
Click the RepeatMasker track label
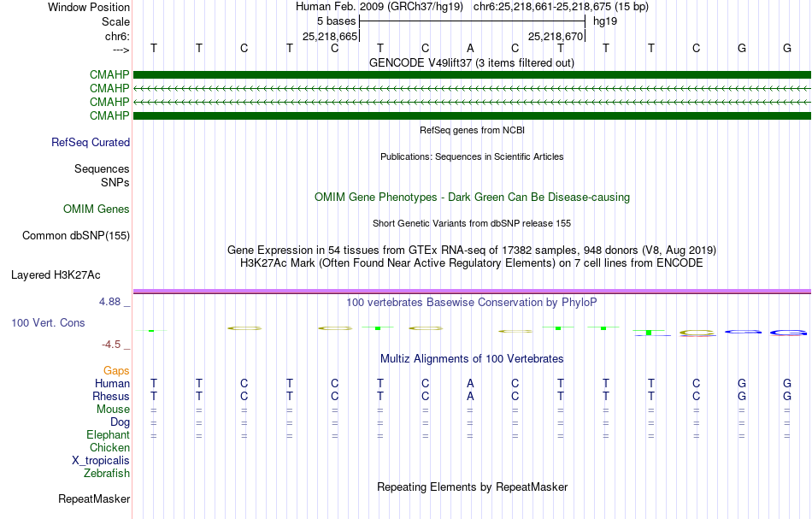pos(94,498)
